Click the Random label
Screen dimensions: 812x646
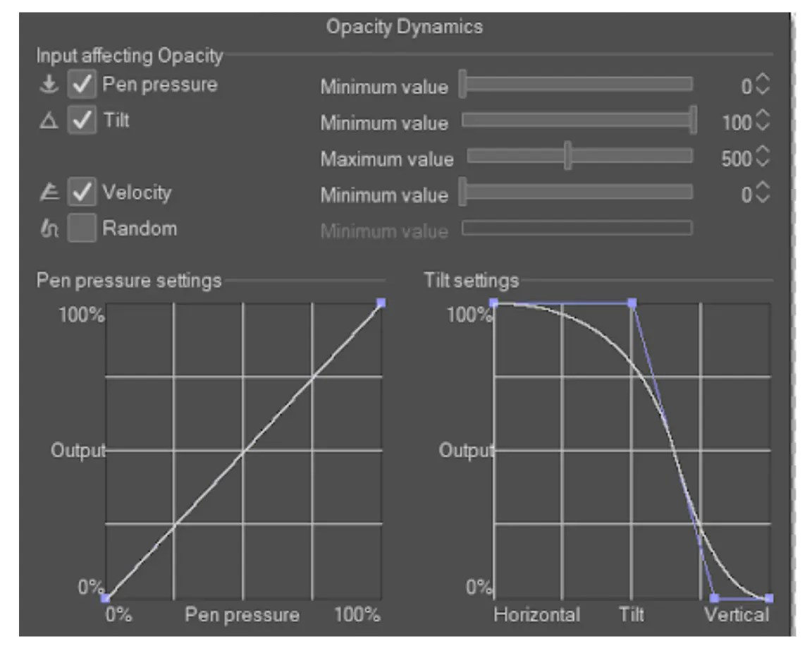(x=140, y=228)
